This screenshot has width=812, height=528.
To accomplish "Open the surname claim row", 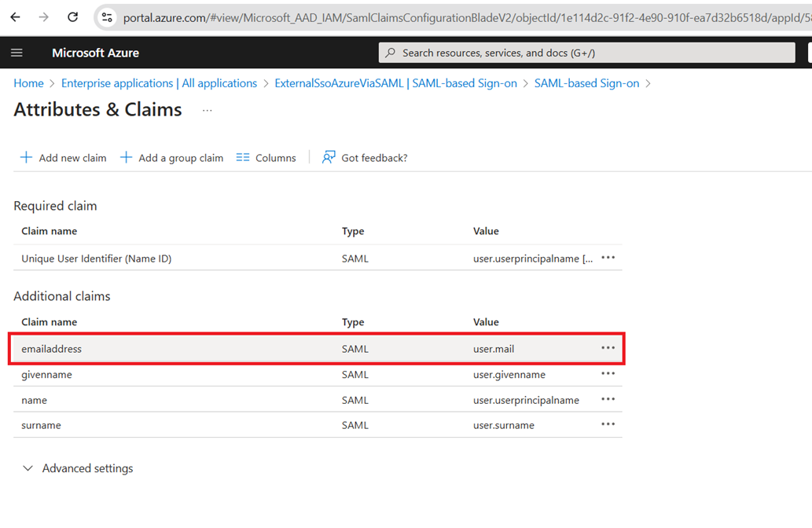I will [318, 425].
